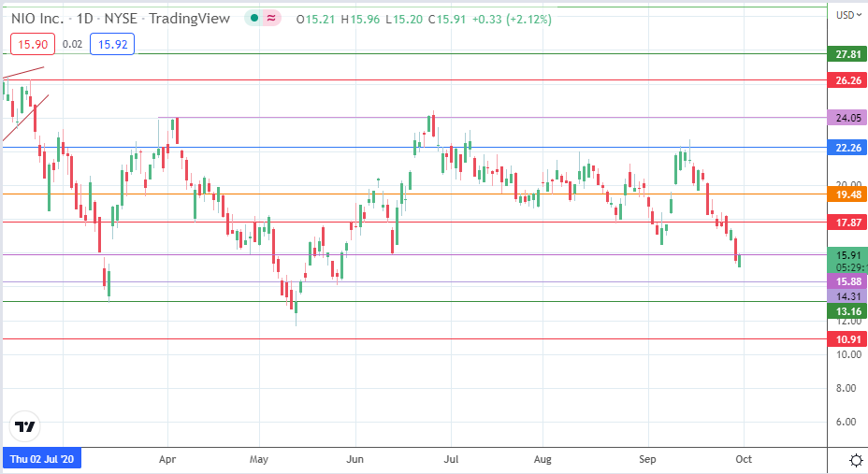Click the blue buy price 15.92 button

click(112, 44)
